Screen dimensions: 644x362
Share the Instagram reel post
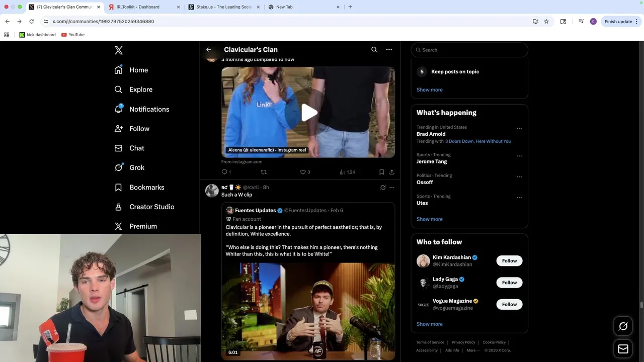[x=392, y=172]
